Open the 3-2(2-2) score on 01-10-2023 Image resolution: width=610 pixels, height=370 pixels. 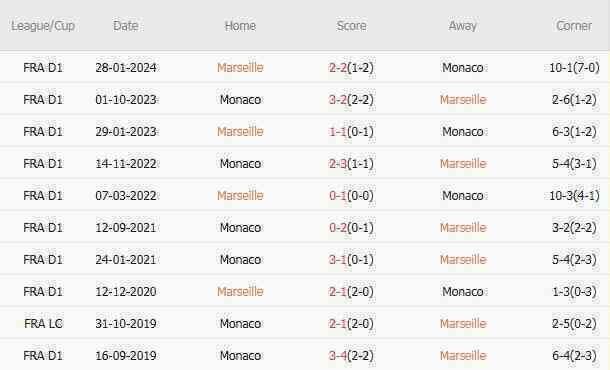351,100
